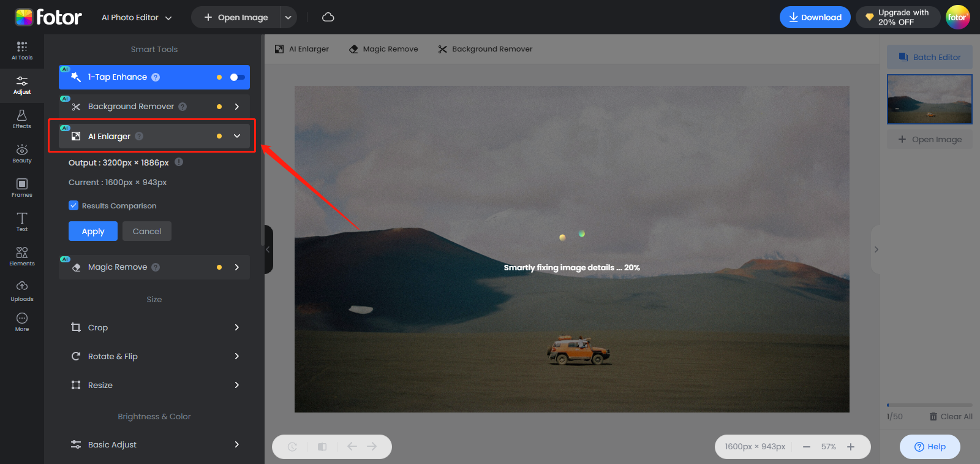Select the Text tool icon
980x464 pixels.
click(x=22, y=222)
